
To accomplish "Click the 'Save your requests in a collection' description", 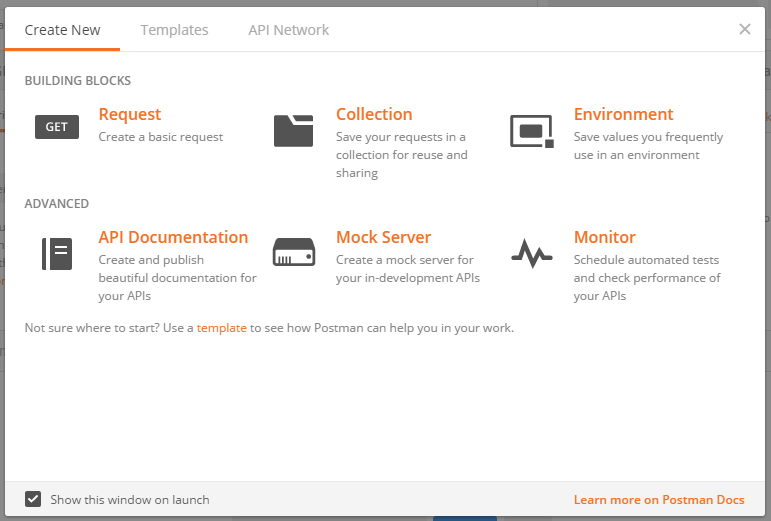I will pyautogui.click(x=402, y=155).
